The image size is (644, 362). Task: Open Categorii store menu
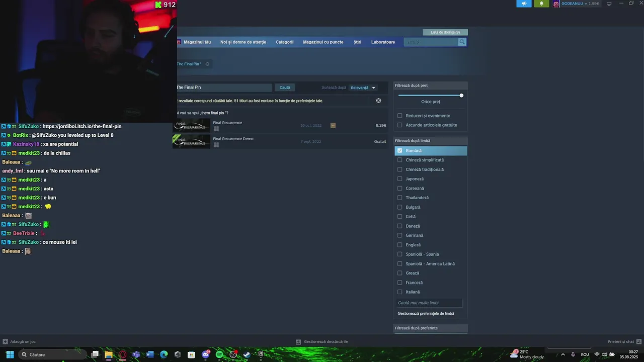(284, 42)
